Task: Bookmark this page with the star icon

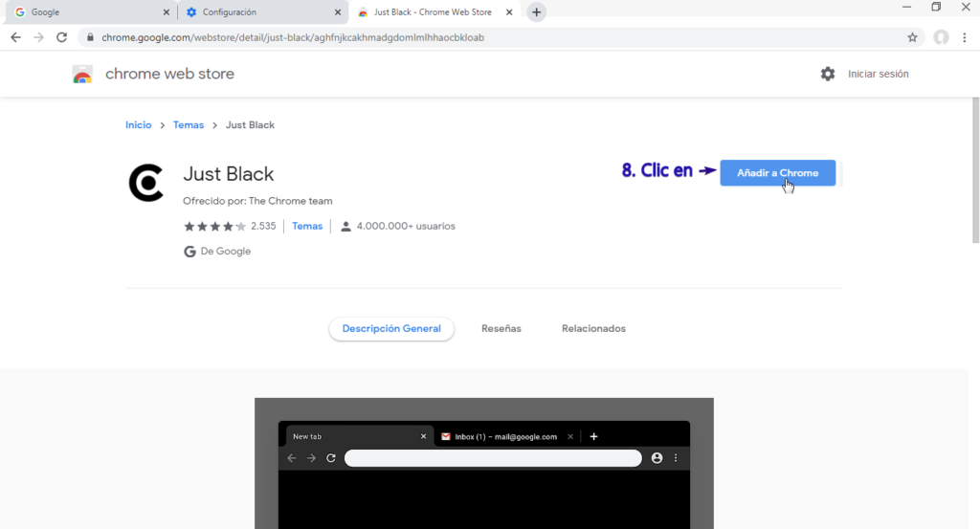Action: [912, 37]
